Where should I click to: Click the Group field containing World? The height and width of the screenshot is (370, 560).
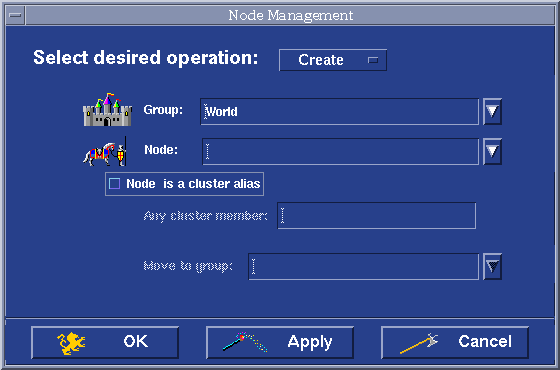(x=340, y=112)
